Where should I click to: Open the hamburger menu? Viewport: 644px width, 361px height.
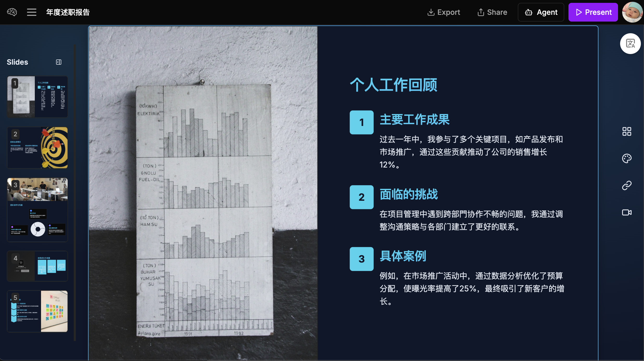click(31, 12)
